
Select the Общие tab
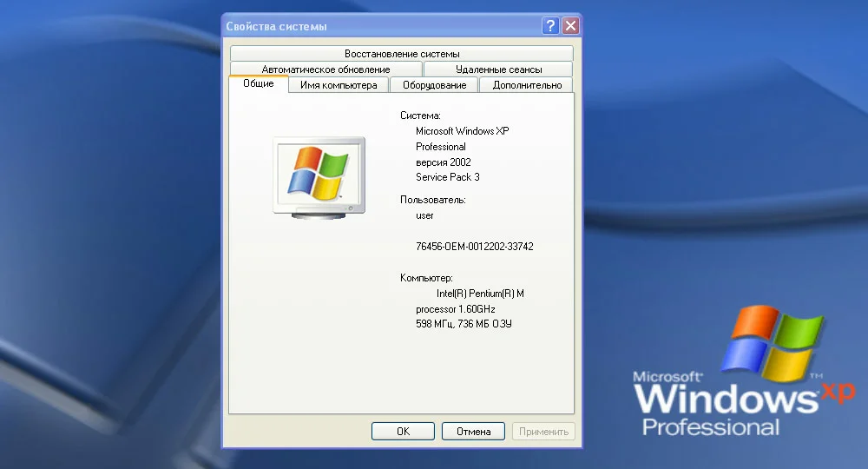click(259, 83)
